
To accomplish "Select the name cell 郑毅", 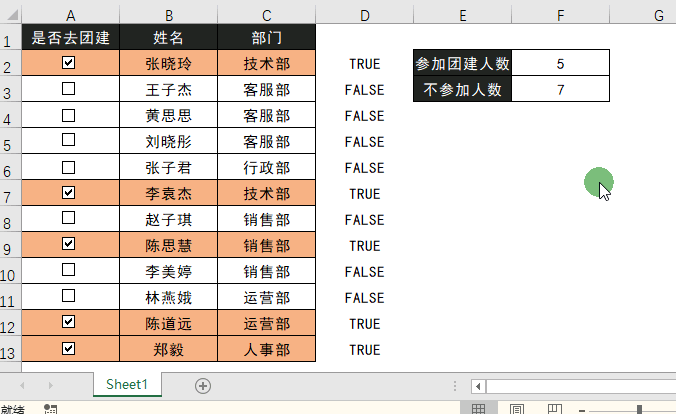I will (x=169, y=349).
